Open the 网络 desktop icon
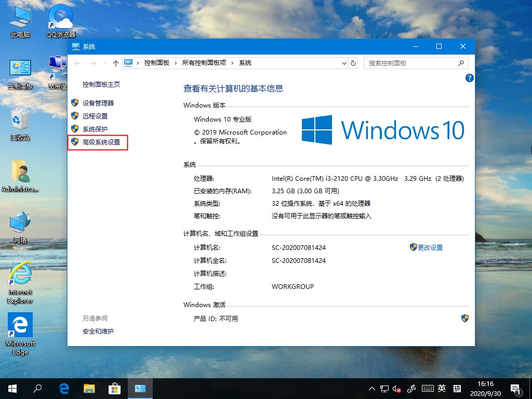This screenshot has height=399, width=532. coord(20,223)
